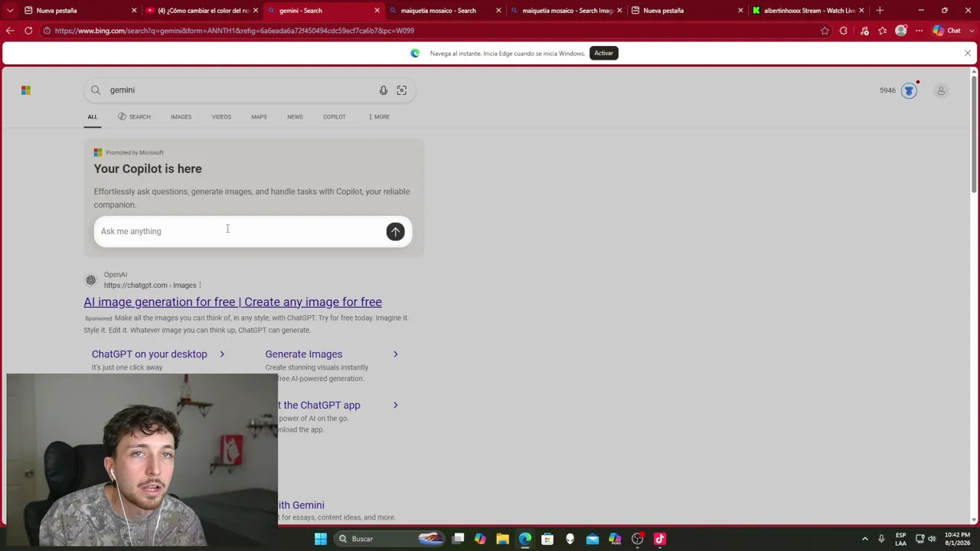Open the TikTok app on the taskbar
This screenshot has width=980, height=551.
[660, 539]
